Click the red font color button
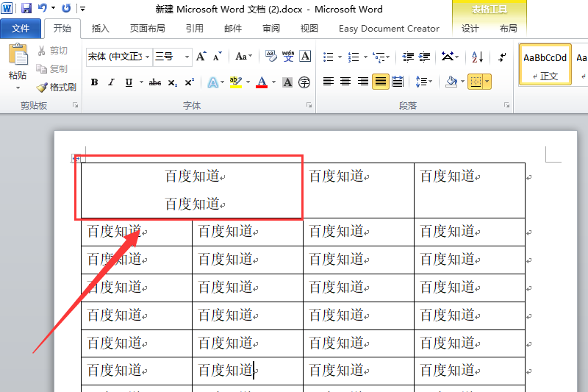Screen dimensions: 588x392 (262, 82)
